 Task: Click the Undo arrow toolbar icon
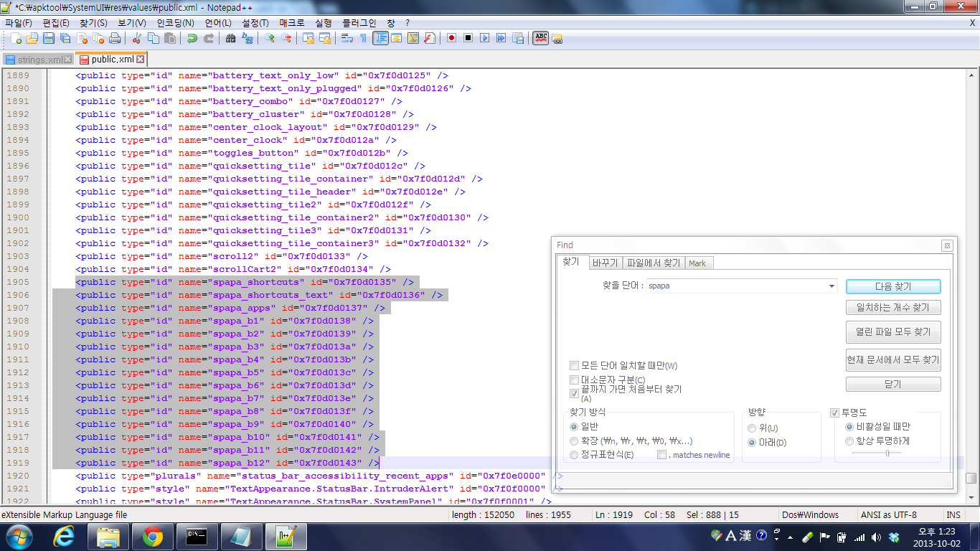click(192, 38)
